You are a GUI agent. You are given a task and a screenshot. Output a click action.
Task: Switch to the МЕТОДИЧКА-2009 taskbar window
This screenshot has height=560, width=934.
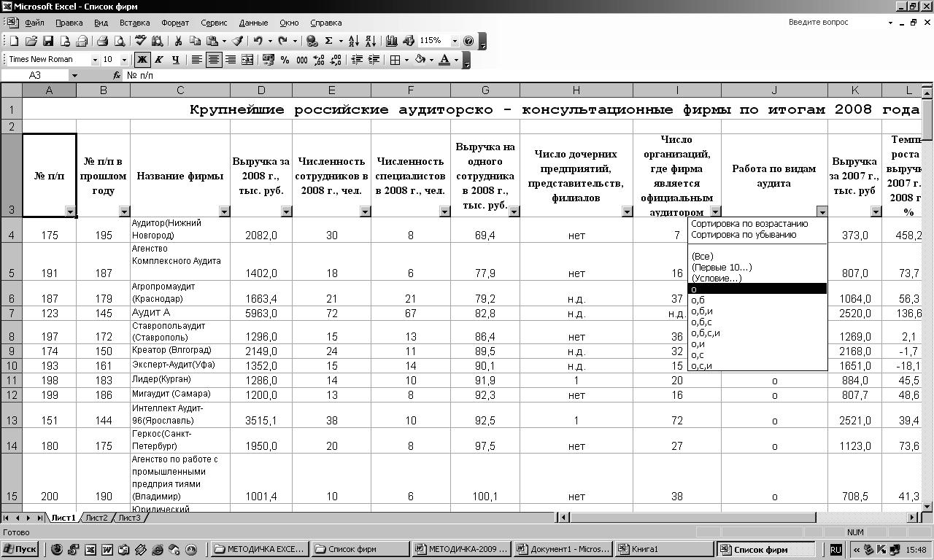coord(461,549)
